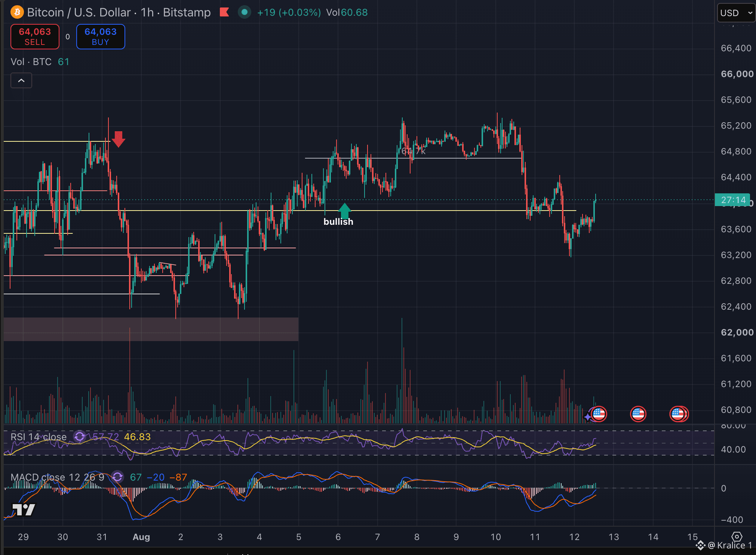Click the 40.00 RSI axis label
The height and width of the screenshot is (555, 756).
[733, 450]
